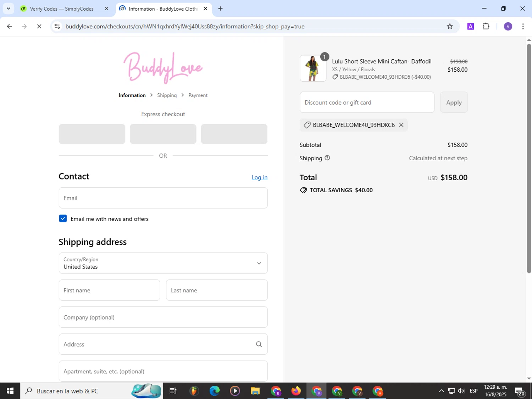The height and width of the screenshot is (399, 532).
Task: Expand the Country/Region dropdown
Action: 163,263
